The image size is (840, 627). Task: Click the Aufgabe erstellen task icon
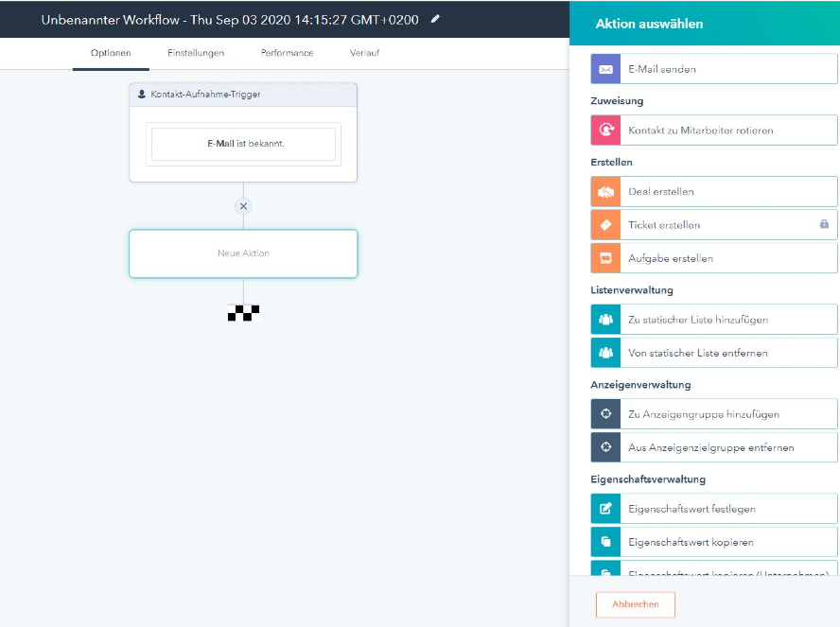(605, 258)
